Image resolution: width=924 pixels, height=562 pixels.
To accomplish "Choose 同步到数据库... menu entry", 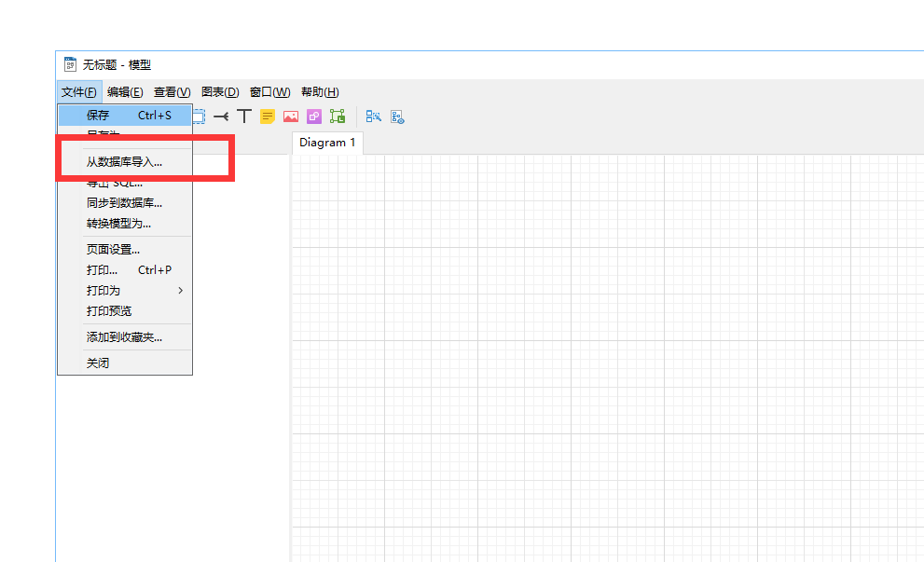I will (125, 202).
